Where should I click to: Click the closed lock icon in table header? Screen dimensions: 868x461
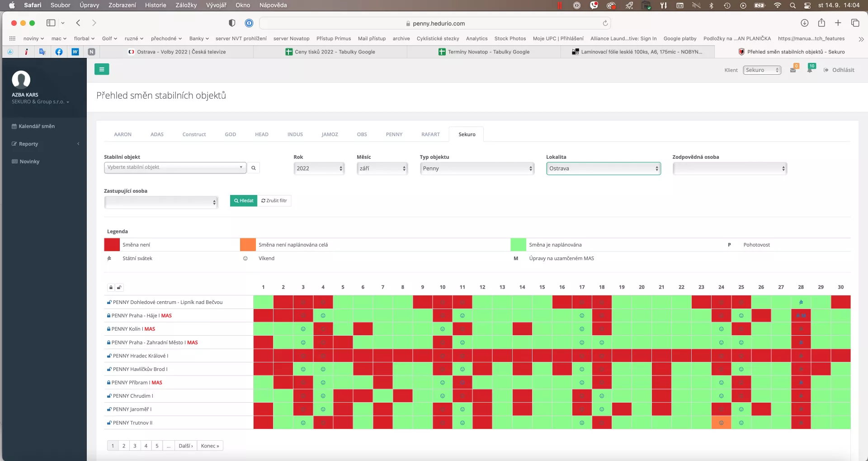(111, 287)
